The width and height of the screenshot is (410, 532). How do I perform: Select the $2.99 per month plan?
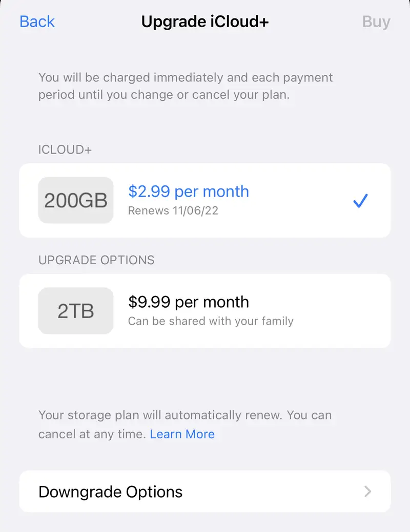pos(189,191)
